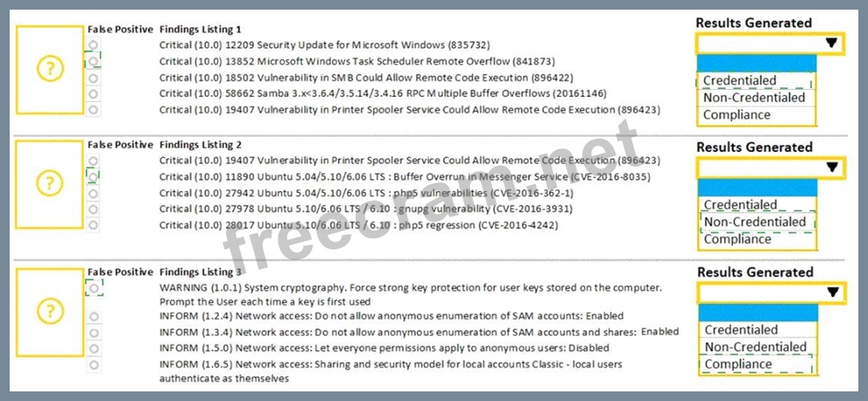Choose Compliance option for Findings Listing 1
Image resolution: width=868 pixels, height=401 pixels.
coord(736,114)
